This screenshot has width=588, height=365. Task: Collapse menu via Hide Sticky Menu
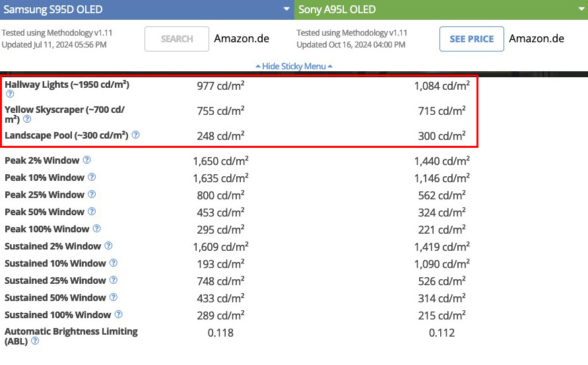[294, 66]
